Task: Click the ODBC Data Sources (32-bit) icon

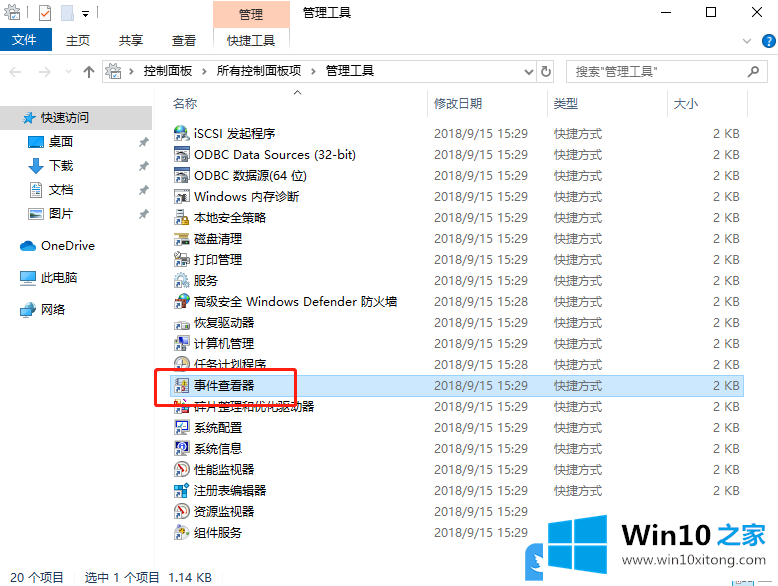Action: [x=182, y=154]
